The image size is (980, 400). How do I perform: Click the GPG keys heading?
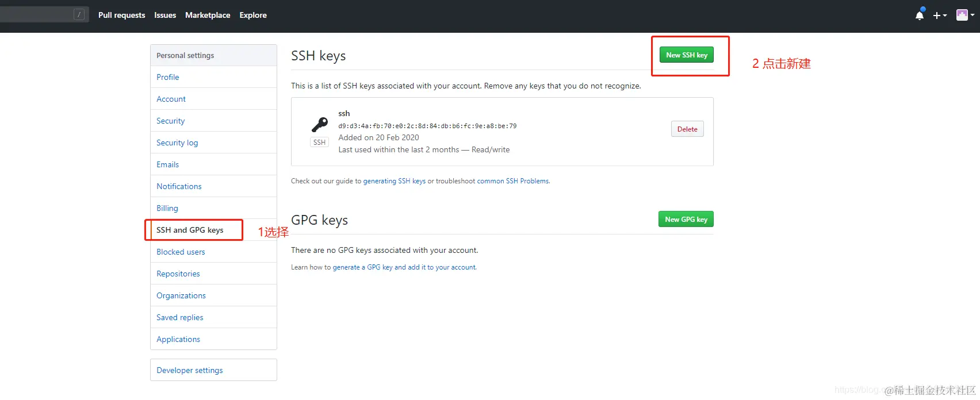(x=319, y=220)
